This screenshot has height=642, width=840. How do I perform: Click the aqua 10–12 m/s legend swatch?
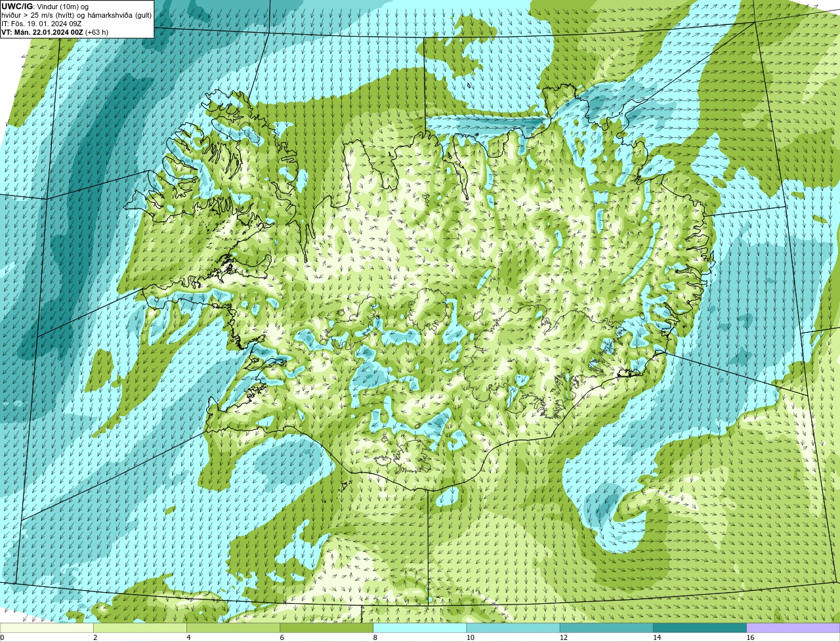pos(513,628)
